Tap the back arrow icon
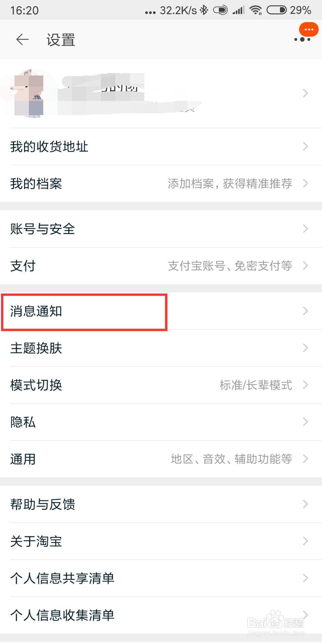The width and height of the screenshot is (322, 644). point(22,39)
